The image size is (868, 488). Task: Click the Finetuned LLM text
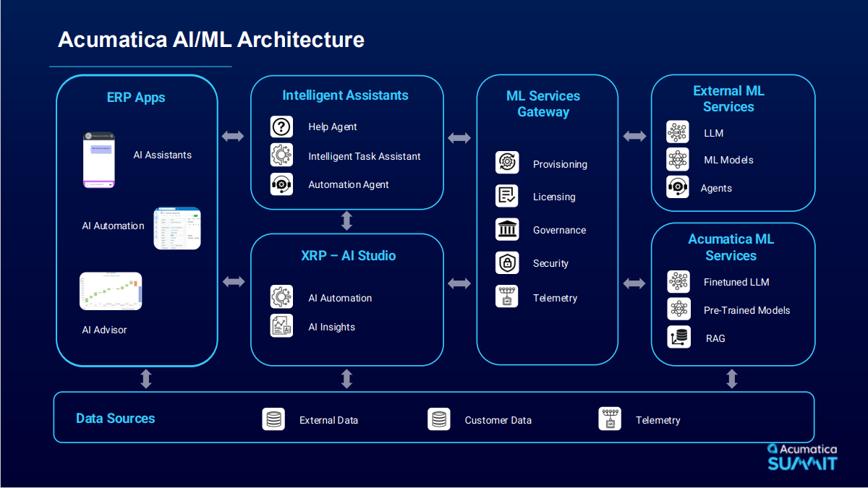pyautogui.click(x=736, y=282)
